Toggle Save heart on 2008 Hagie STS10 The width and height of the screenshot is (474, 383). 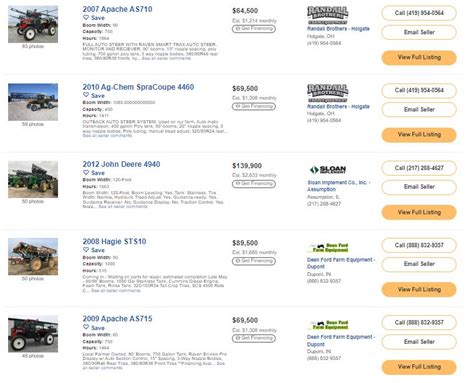tap(86, 250)
